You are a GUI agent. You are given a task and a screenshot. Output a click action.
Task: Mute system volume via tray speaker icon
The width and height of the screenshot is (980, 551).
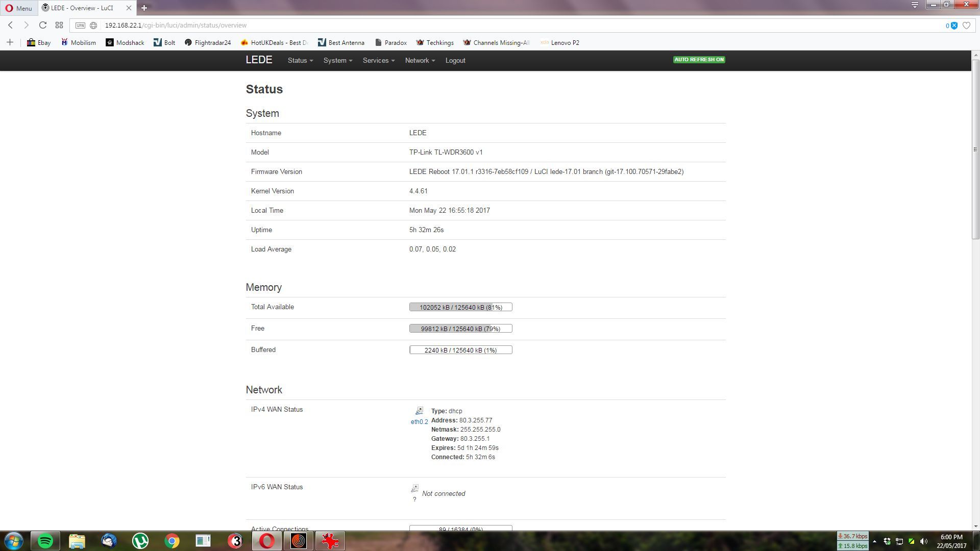point(924,540)
